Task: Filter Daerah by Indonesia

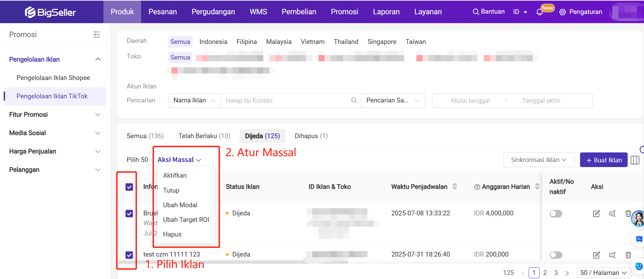Action: click(213, 42)
